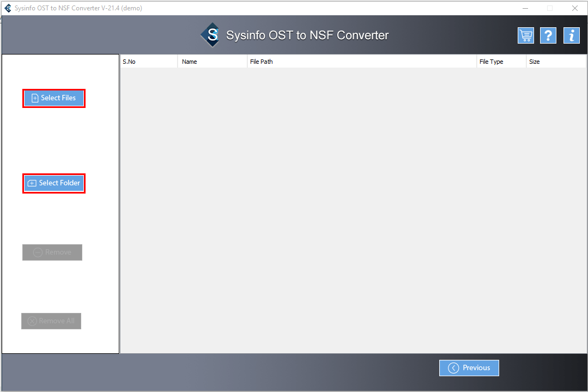The height and width of the screenshot is (392, 588).
Task: Click the Name column header
Action: [212, 62]
